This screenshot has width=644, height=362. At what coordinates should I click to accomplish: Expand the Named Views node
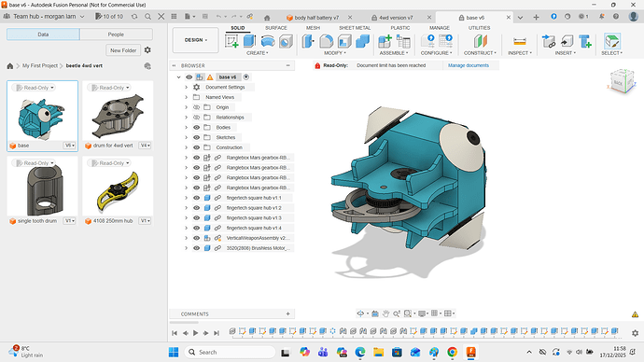pyautogui.click(x=186, y=97)
